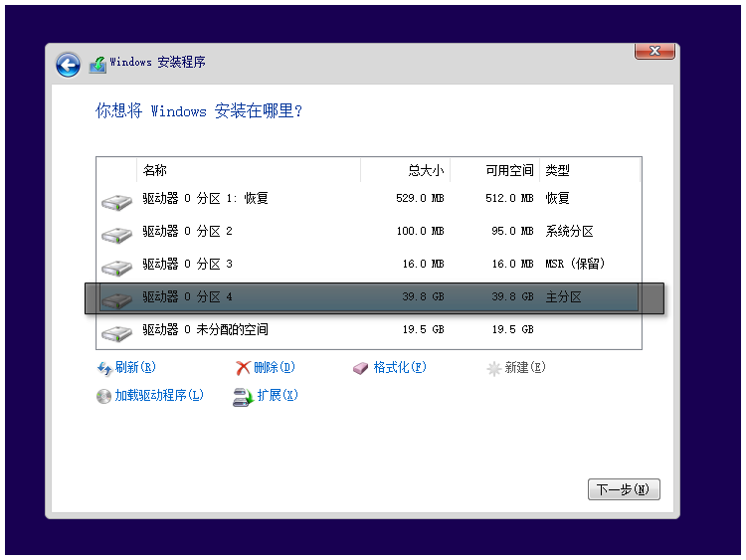Click the drive icon for partition 4
Screen dimensions: 746x560
point(116,300)
